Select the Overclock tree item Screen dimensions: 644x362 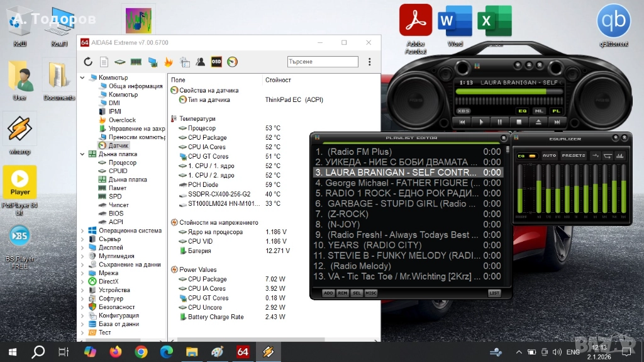121,120
